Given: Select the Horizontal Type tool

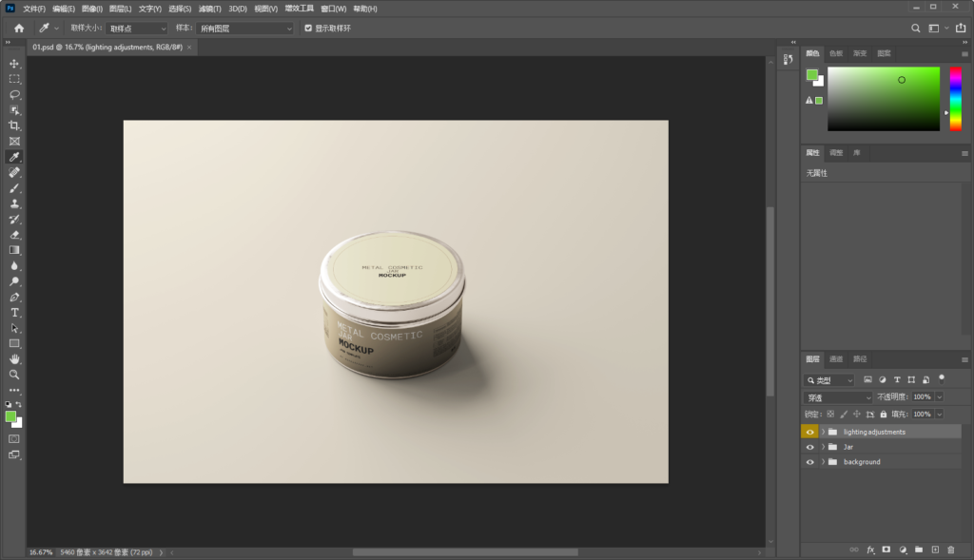Looking at the screenshot, I should (x=14, y=313).
